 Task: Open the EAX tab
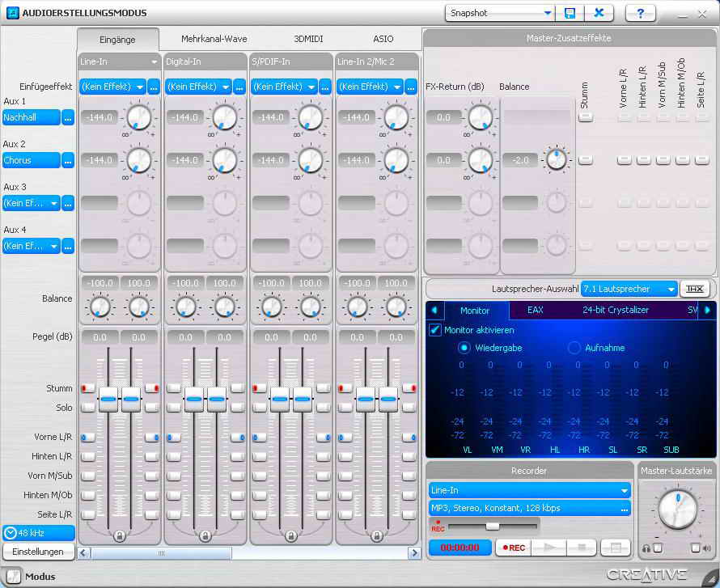pos(536,310)
